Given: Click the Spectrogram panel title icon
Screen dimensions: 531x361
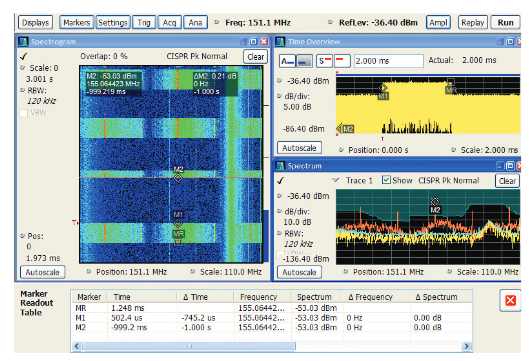Looking at the screenshot, I should pyautogui.click(x=23, y=42).
